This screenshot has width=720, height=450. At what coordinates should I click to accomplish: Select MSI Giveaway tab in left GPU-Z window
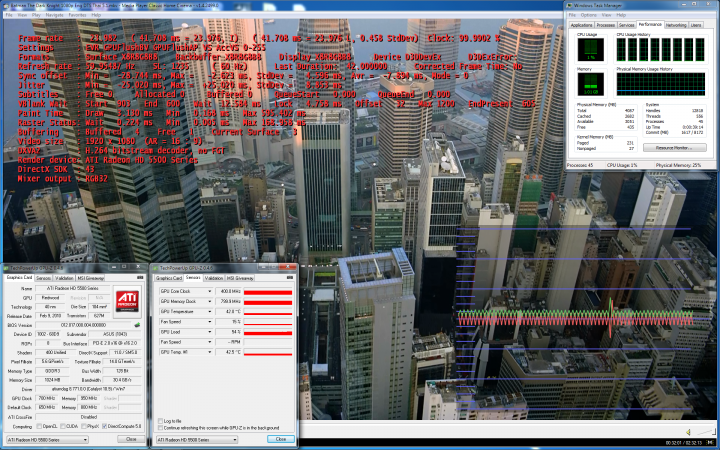[90, 278]
